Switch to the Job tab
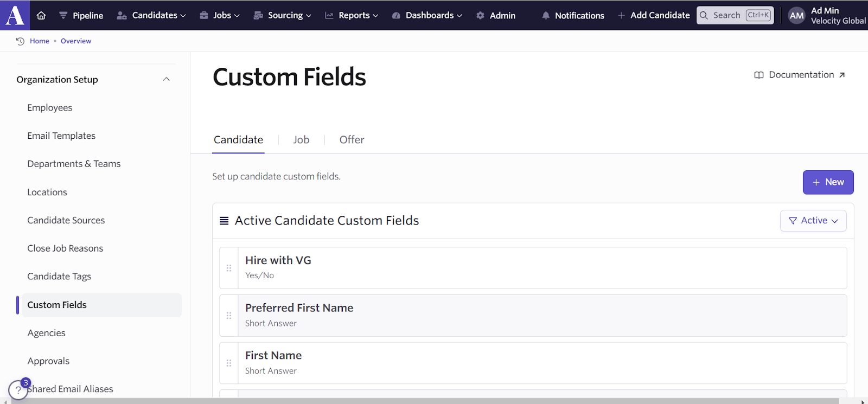Image resolution: width=868 pixels, height=404 pixels. click(x=301, y=140)
